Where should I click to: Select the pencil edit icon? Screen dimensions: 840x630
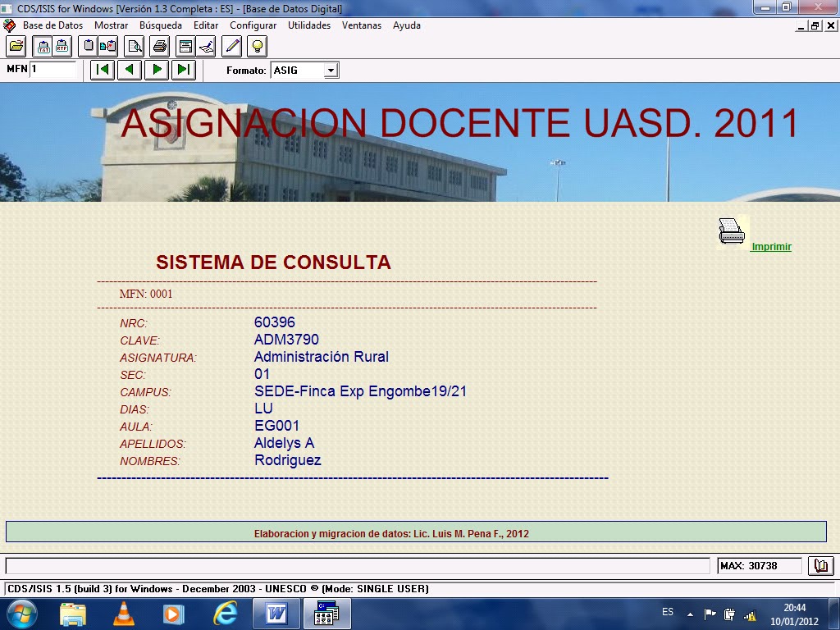click(x=232, y=46)
